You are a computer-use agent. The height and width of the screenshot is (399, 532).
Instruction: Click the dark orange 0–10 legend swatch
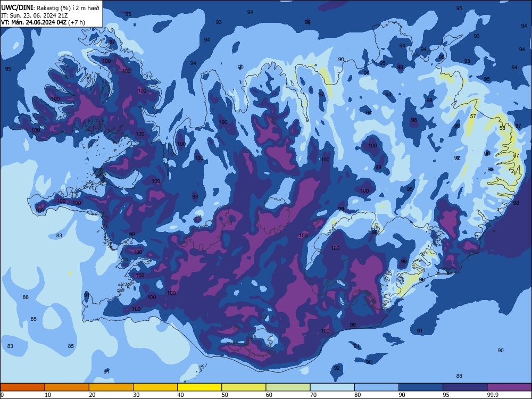point(22,387)
